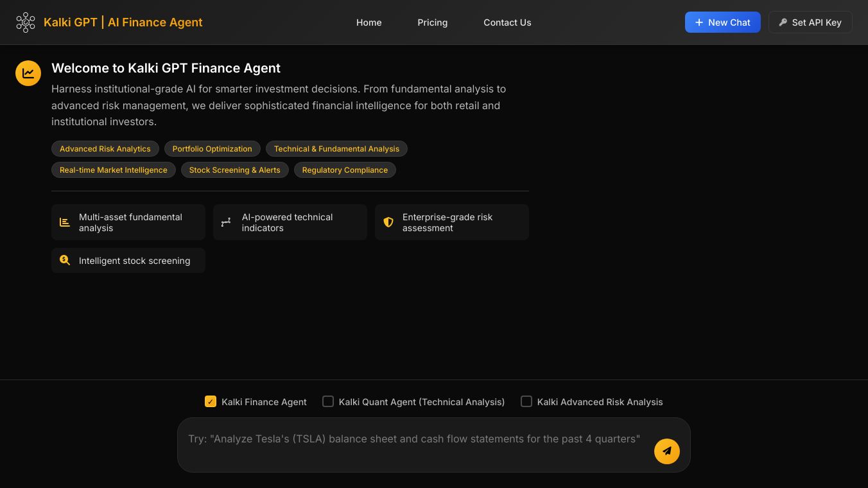Click the yellow chart icon beside Welcome heading
The height and width of the screenshot is (488, 868).
click(28, 73)
